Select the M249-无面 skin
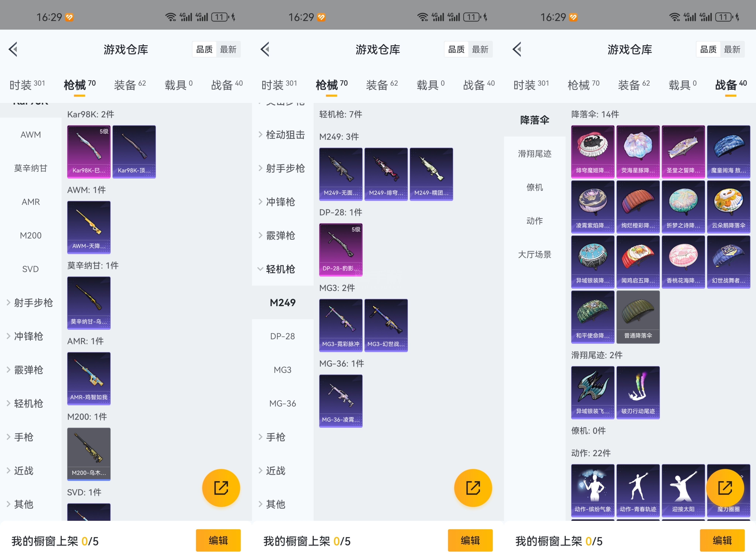The image size is (756, 560). [x=341, y=174]
